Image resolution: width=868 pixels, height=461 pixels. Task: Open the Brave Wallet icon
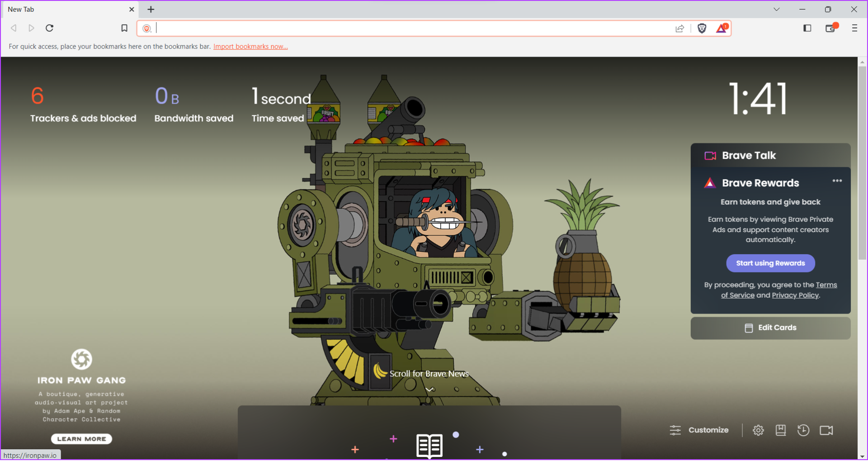click(x=831, y=28)
